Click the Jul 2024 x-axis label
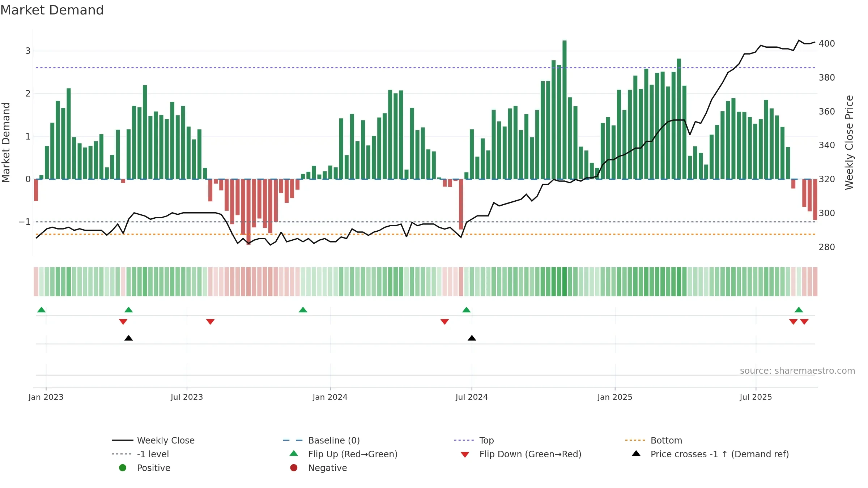 point(472,397)
